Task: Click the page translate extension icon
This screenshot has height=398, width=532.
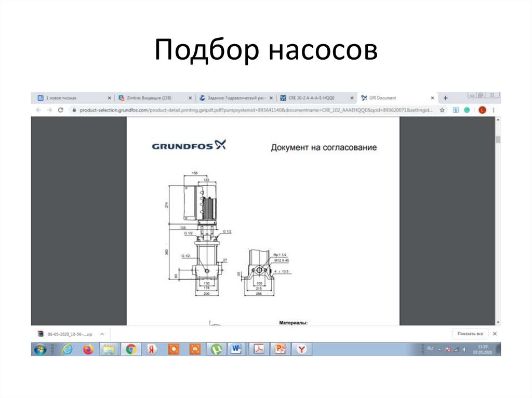Action: 456,110
